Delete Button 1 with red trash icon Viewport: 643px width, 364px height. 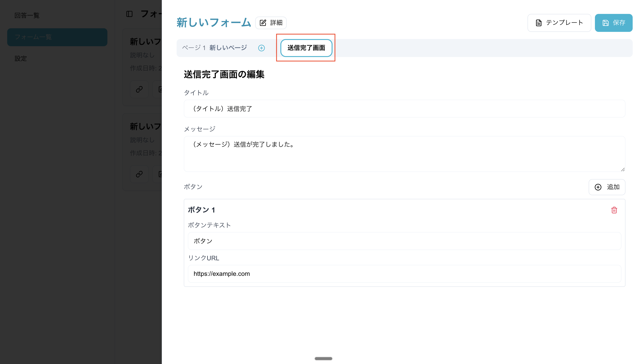pos(614,210)
